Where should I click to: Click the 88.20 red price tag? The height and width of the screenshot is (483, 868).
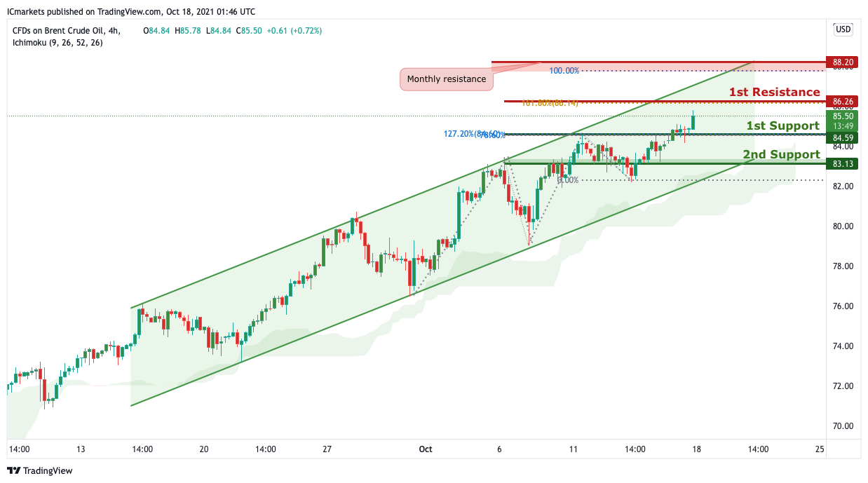pos(842,62)
